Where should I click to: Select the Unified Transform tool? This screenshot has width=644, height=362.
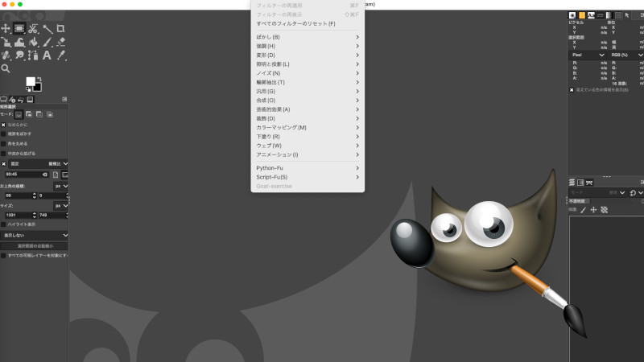[6, 42]
